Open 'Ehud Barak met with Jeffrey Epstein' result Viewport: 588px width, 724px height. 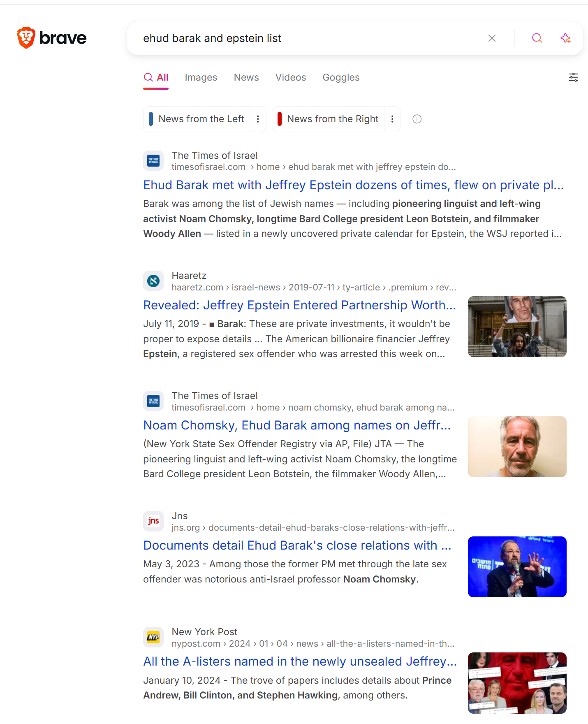point(353,185)
